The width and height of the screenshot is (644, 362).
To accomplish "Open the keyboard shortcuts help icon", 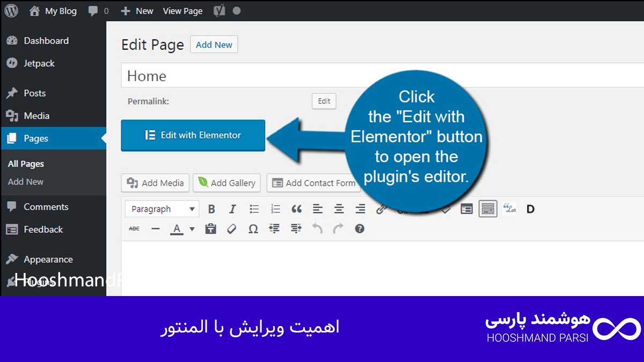I will point(360,229).
